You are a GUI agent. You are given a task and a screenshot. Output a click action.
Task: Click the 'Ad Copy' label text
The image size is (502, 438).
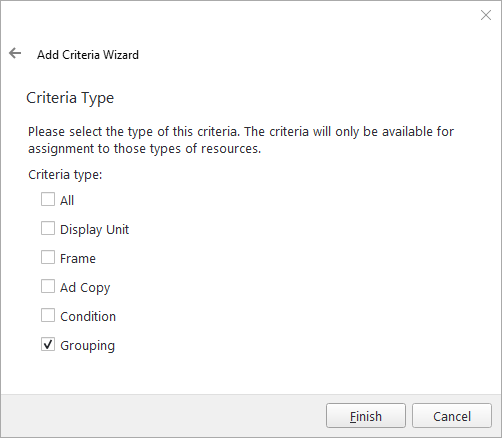(x=85, y=288)
